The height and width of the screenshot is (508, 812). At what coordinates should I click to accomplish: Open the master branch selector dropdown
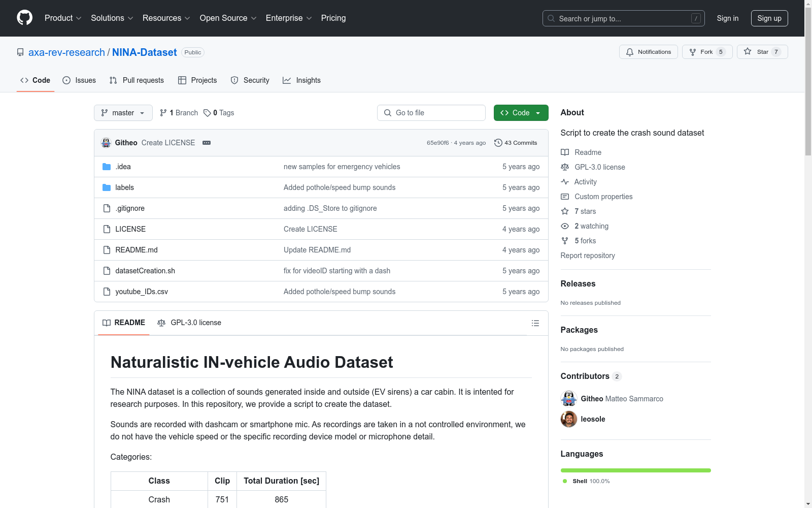123,113
